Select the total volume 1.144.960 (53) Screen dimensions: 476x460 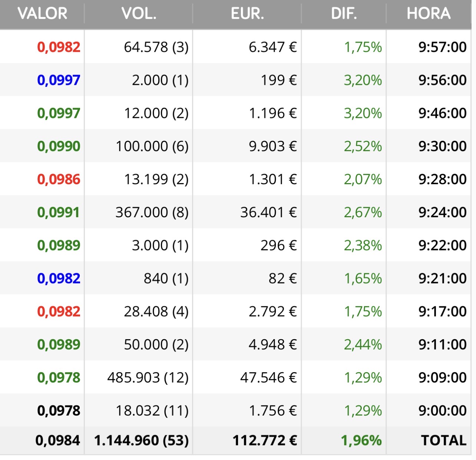141,440
